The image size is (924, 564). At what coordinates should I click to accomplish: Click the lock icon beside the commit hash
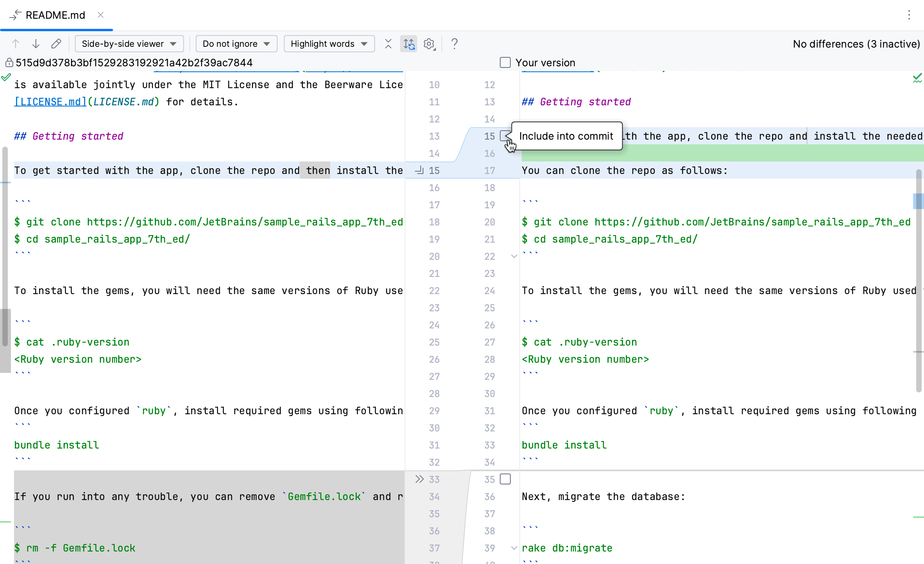click(x=9, y=62)
